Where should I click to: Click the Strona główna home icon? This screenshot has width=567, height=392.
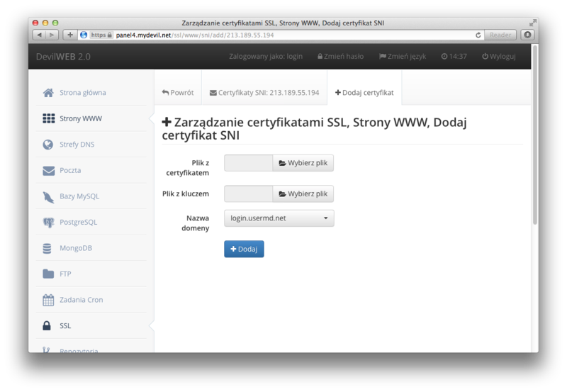pyautogui.click(x=48, y=93)
